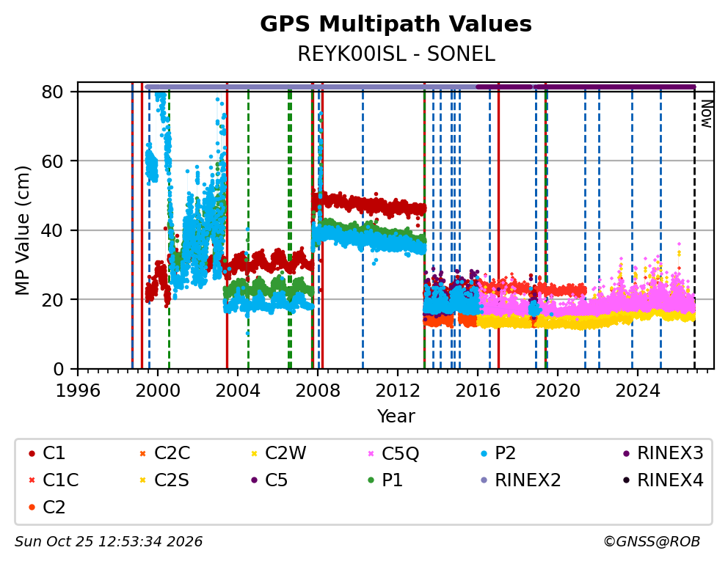Select the C2W legend label
Image resolution: width=728 pixels, height=564 pixels.
tap(285, 453)
